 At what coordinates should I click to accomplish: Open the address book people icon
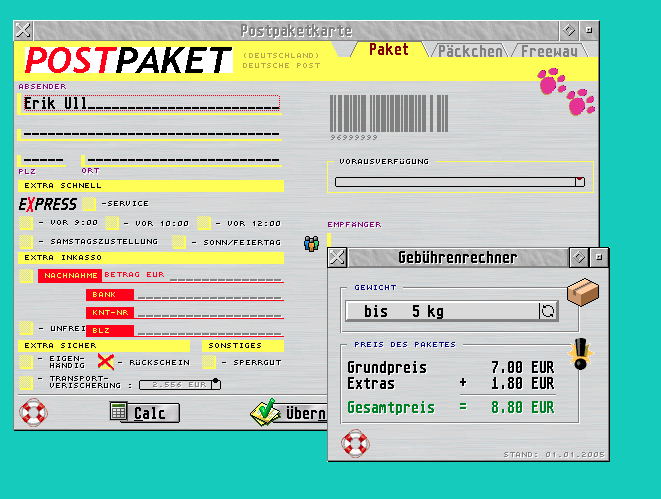pyautogui.click(x=312, y=244)
